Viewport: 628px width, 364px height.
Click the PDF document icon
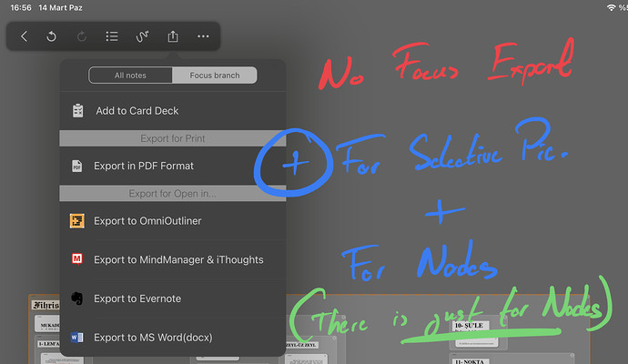[x=76, y=166]
